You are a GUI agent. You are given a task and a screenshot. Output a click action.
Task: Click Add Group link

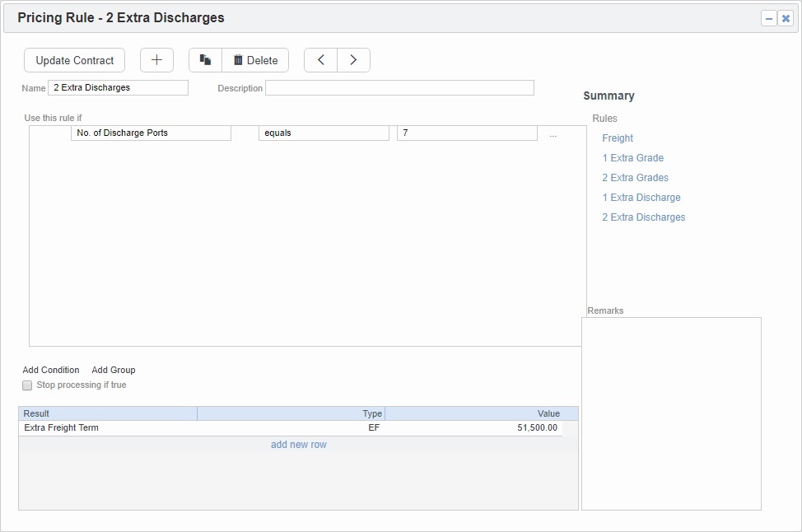tap(114, 371)
